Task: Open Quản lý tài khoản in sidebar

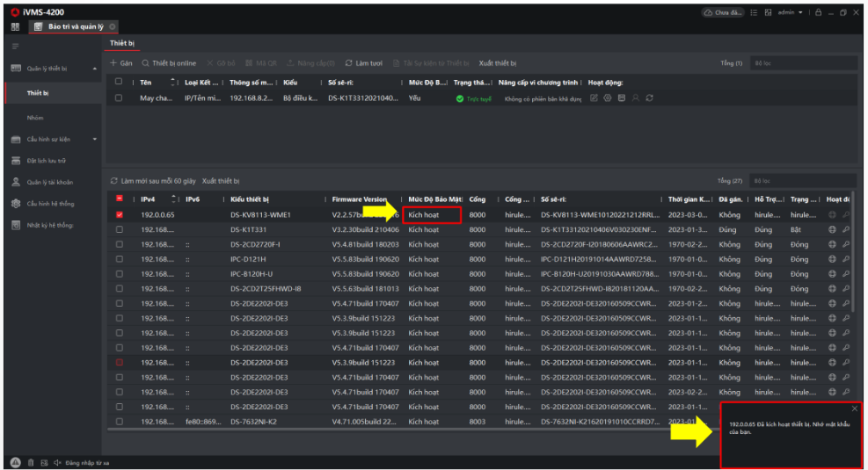Action: pyautogui.click(x=49, y=182)
